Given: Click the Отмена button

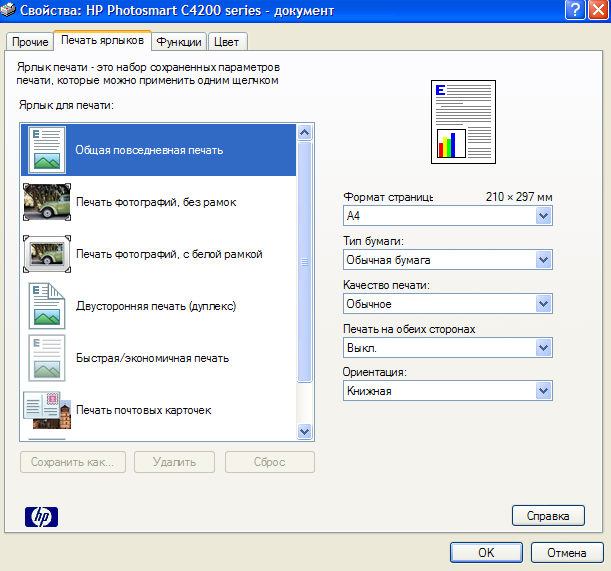Looking at the screenshot, I should pyautogui.click(x=567, y=552).
